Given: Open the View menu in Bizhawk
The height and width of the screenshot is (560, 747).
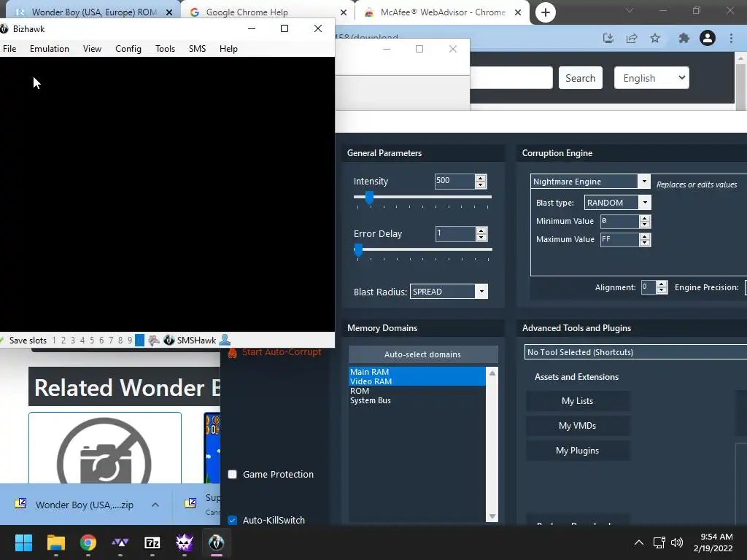Looking at the screenshot, I should pyautogui.click(x=92, y=49).
